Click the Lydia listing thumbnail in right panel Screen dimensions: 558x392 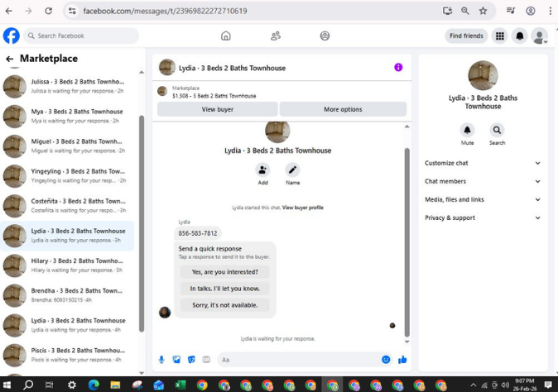483,75
